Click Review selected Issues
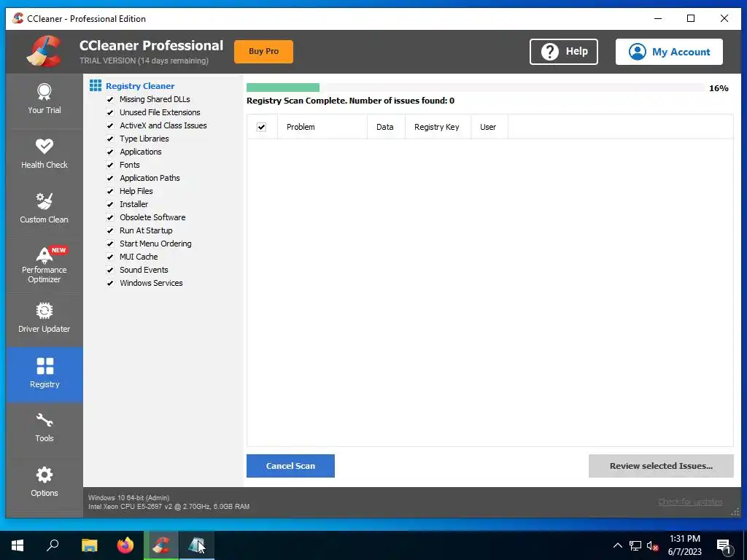Image resolution: width=747 pixels, height=560 pixels. pos(661,466)
